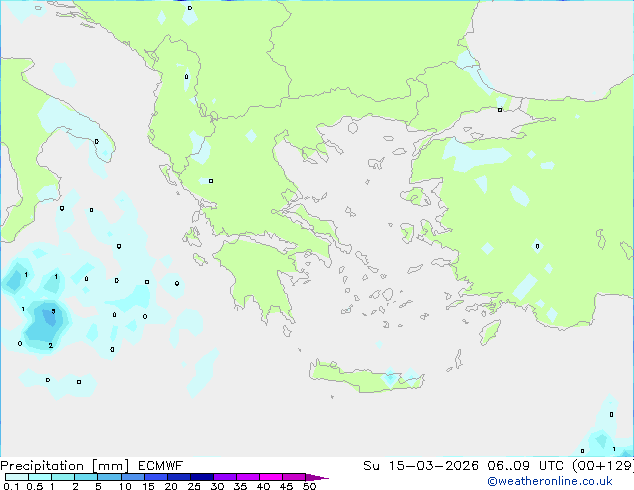This screenshot has width=634, height=490.
Task: Click the purple over-50 legend arrow tip
Action: click(317, 477)
